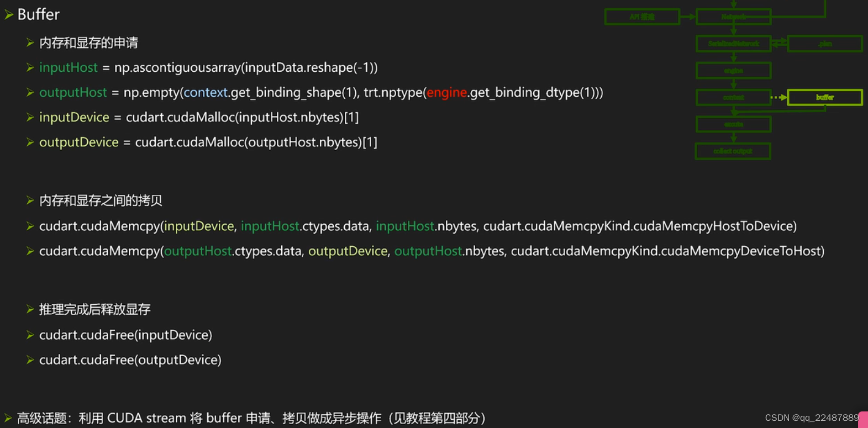
Task: Click 'np.ascontiguousarray(inputData.reshape(-1))' code
Action: coord(246,67)
